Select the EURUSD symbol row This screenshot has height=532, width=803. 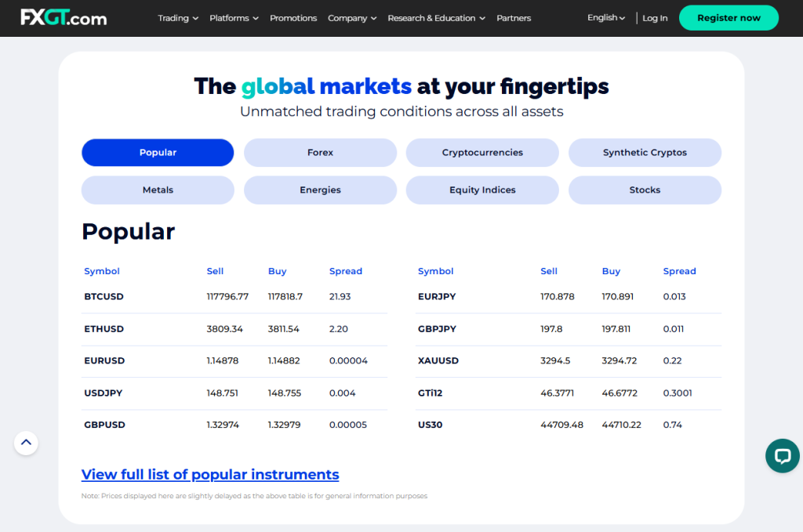click(104, 360)
